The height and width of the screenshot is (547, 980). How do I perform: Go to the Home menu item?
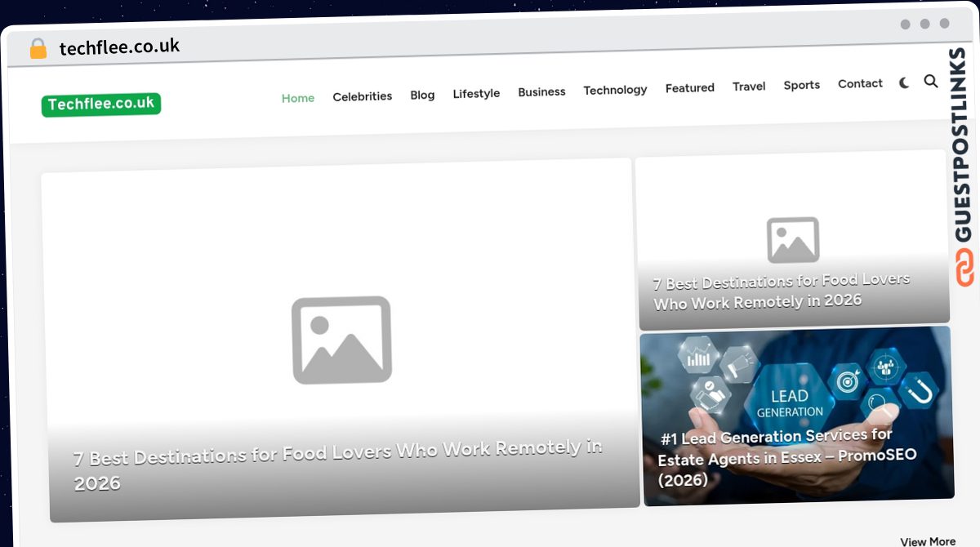[x=298, y=98]
